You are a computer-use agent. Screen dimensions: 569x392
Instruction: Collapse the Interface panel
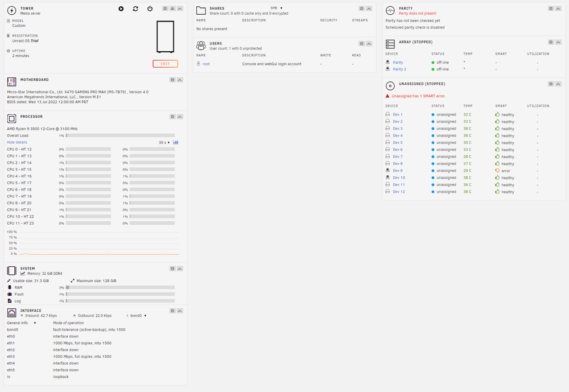click(x=180, y=311)
